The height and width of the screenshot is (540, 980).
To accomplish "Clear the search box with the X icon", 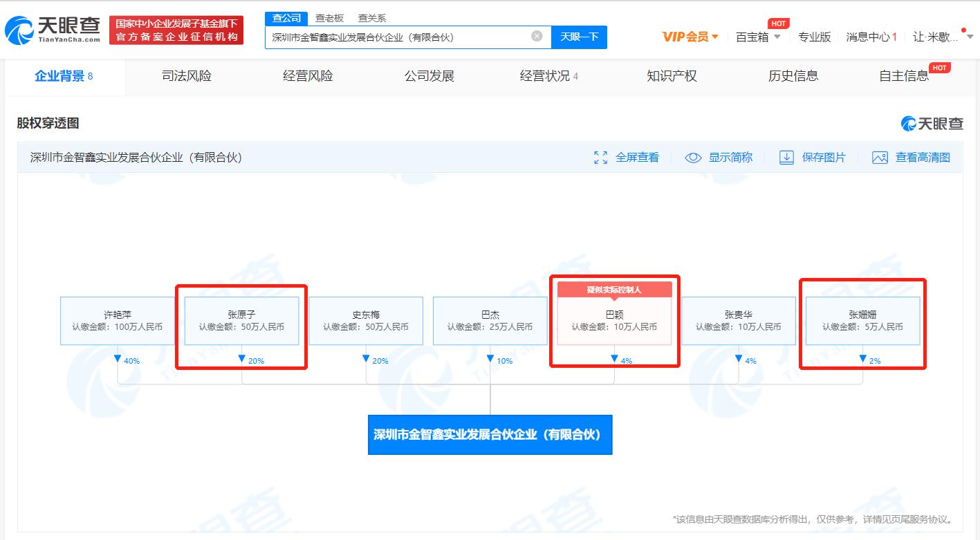I will coord(537,36).
